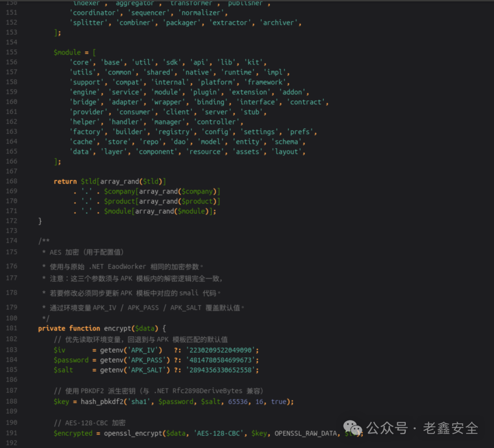Click the AES-128-CBC comment line
This screenshot has height=448, width=494.
click(90, 423)
